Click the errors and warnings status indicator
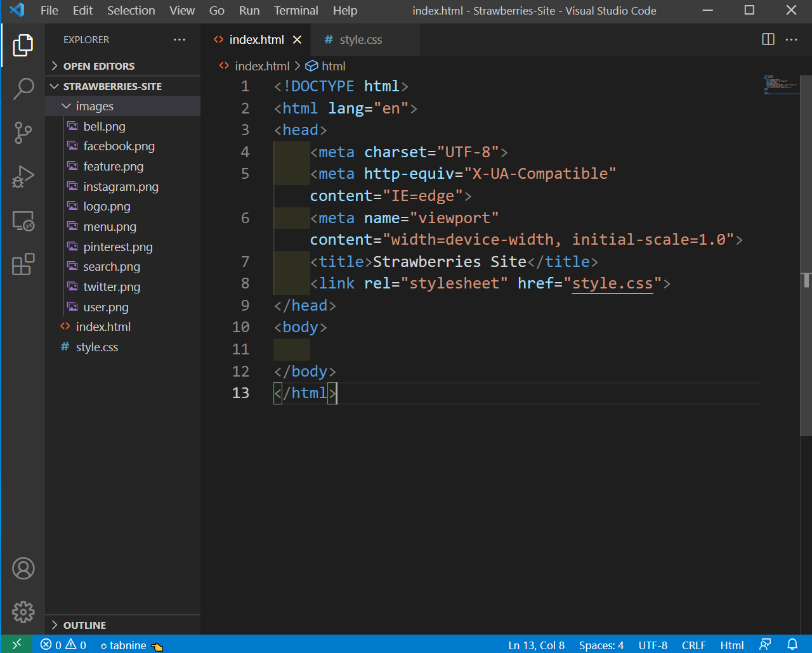Viewport: 812px width, 653px height. click(x=63, y=645)
